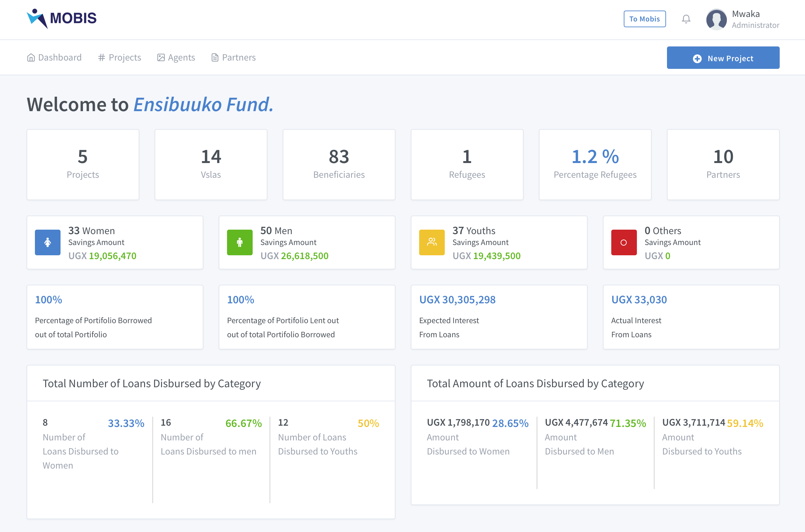Select the 14 Vslas stat card
This screenshot has height=532, width=805.
coord(211,165)
